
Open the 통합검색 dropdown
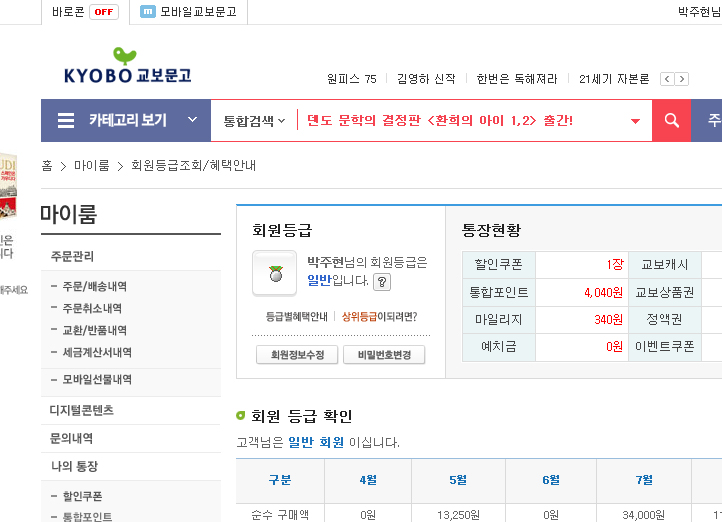pos(254,121)
